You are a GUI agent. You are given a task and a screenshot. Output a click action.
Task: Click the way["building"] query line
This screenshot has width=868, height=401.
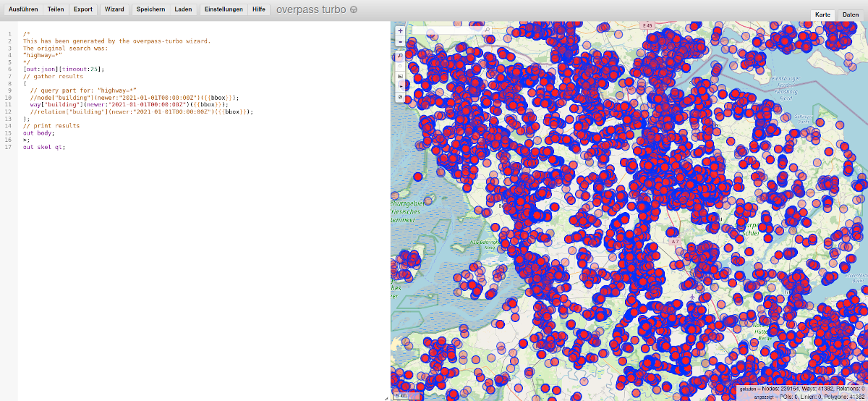(129, 104)
